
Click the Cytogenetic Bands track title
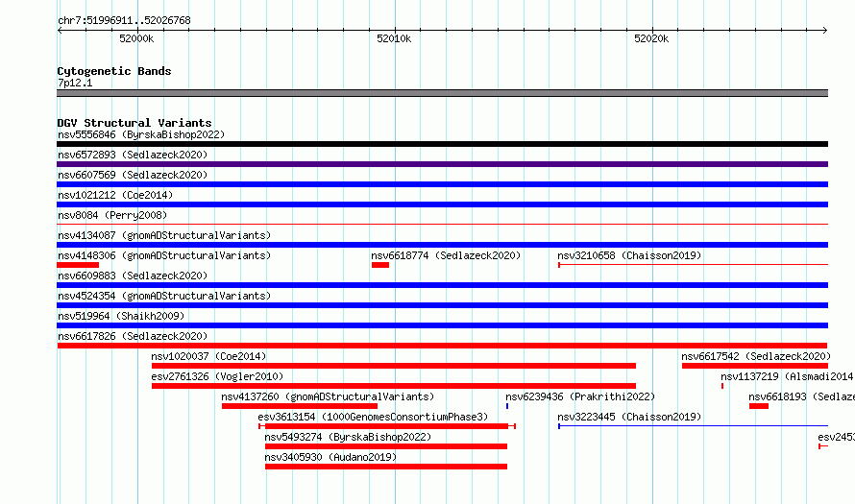click(x=114, y=71)
